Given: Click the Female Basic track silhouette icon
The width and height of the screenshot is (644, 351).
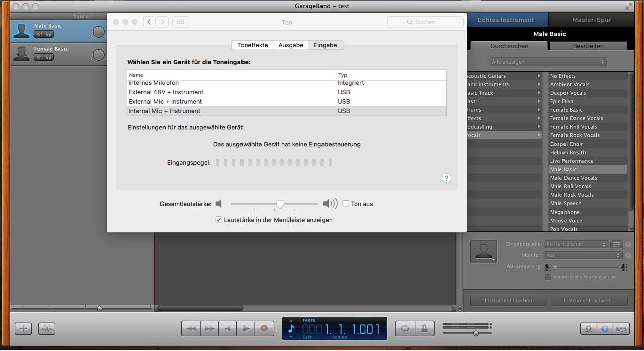Looking at the screenshot, I should 21,53.
